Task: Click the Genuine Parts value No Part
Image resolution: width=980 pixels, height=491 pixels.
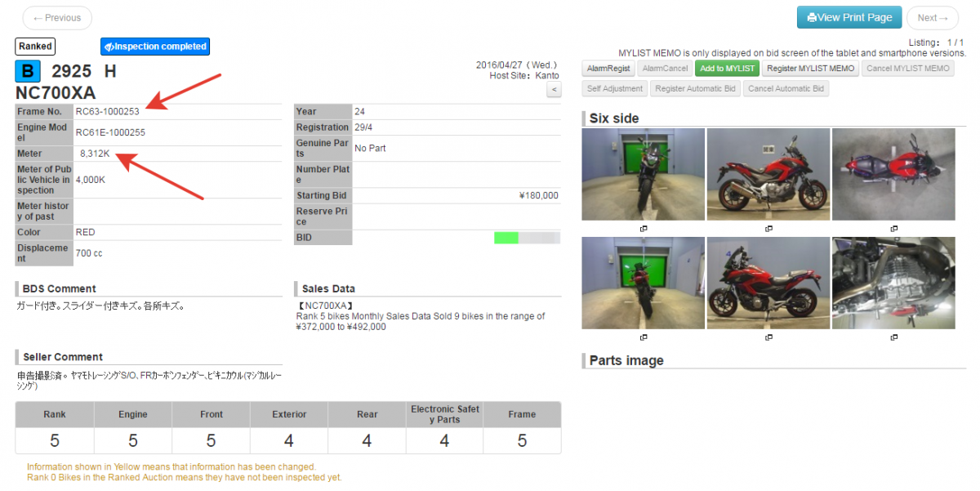Action: pyautogui.click(x=370, y=149)
